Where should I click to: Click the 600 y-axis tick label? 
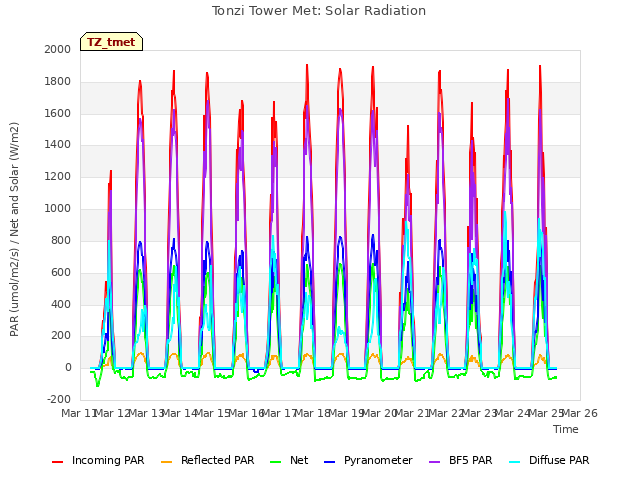61,272
